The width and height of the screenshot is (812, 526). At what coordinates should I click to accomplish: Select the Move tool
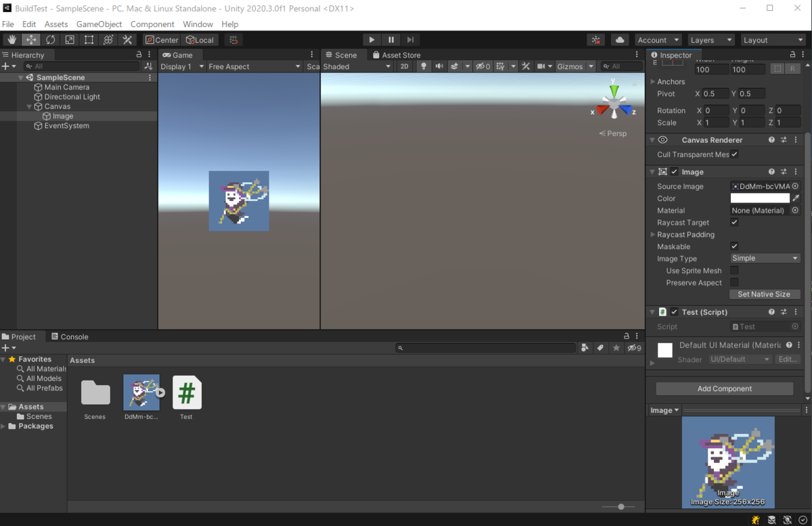coord(31,40)
